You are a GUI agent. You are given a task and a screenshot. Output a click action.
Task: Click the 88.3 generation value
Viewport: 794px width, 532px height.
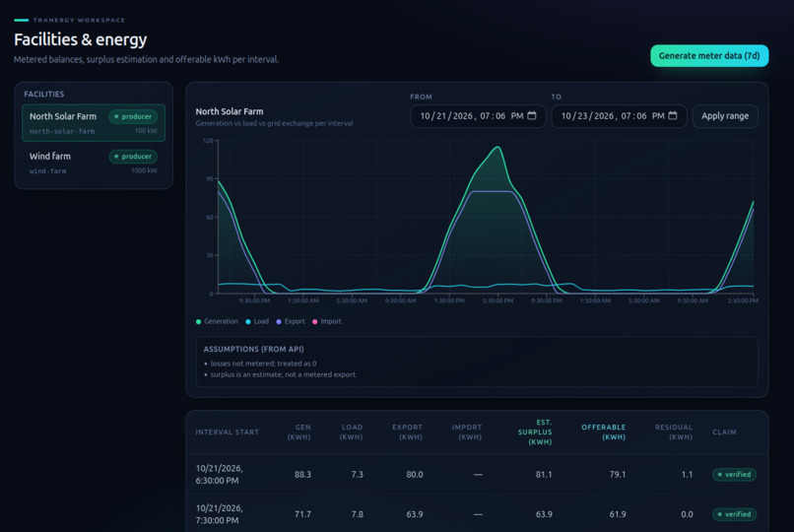pyautogui.click(x=302, y=475)
